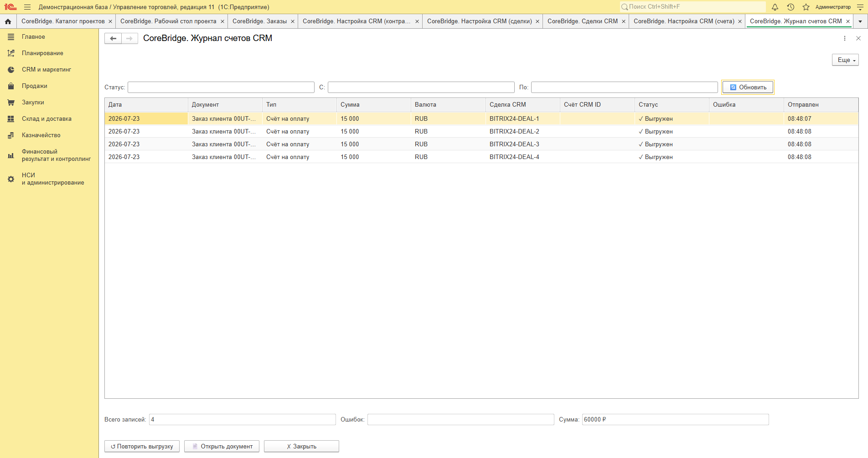Open the Закупки section
Viewport: 868px width, 458px height.
[x=49, y=103]
